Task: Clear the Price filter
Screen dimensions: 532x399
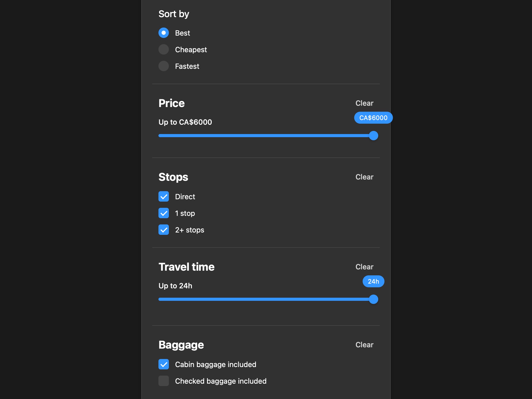Action: pos(364,103)
